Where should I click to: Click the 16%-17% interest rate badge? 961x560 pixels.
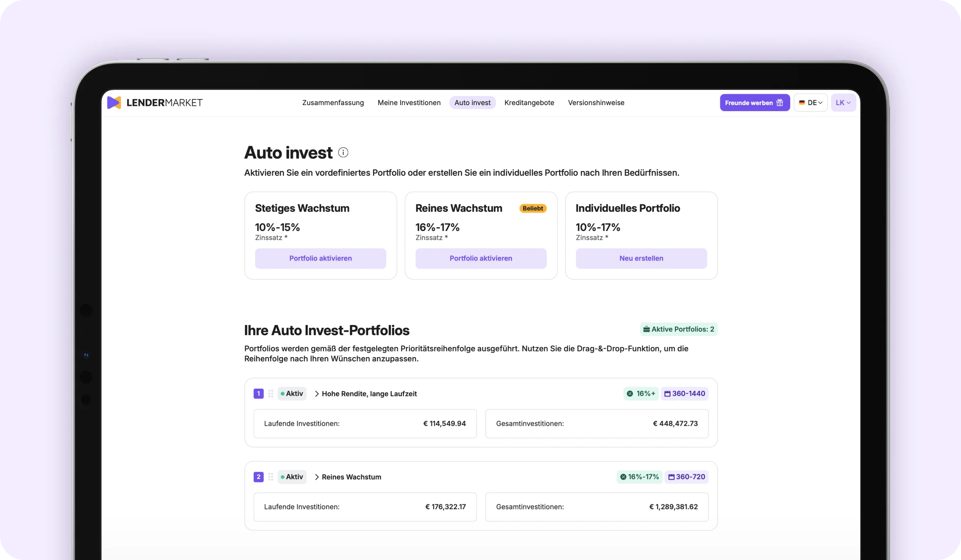tap(640, 477)
